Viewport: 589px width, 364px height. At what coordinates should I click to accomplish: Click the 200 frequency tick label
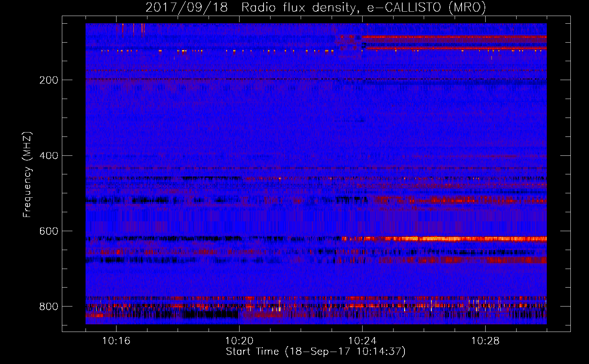point(48,80)
